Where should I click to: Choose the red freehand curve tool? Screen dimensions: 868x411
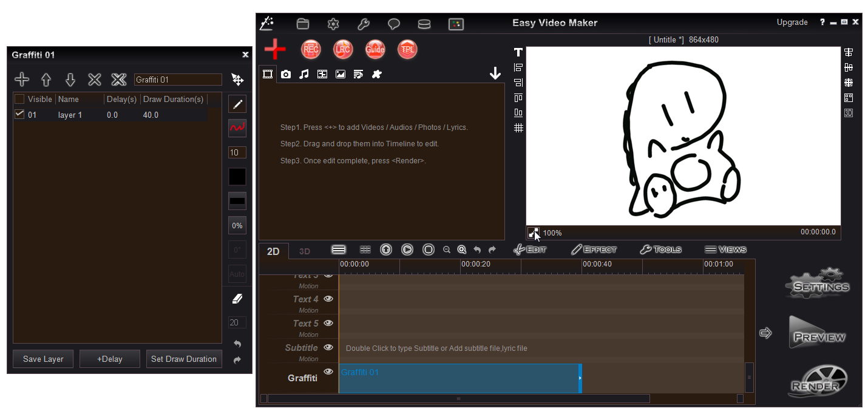(237, 128)
